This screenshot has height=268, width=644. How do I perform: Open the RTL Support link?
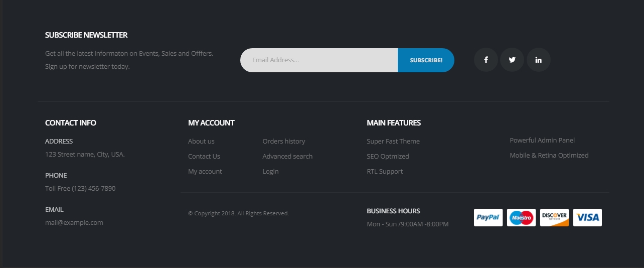[x=385, y=171]
